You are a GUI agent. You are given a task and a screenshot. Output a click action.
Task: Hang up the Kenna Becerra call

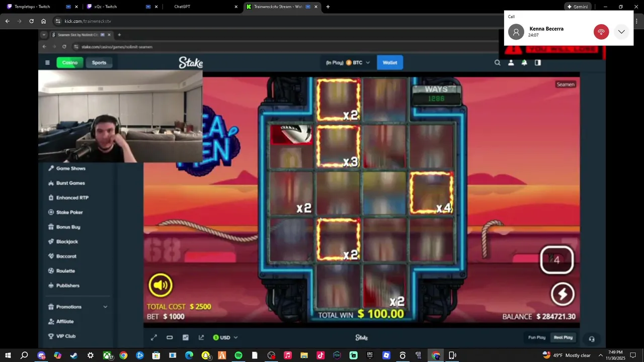(x=601, y=32)
